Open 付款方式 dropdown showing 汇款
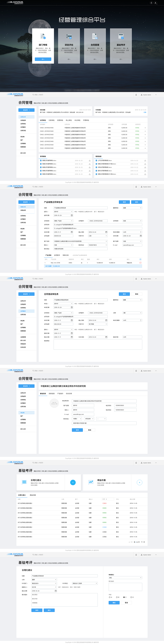The height and width of the screenshot is (644, 164). (x=98, y=236)
